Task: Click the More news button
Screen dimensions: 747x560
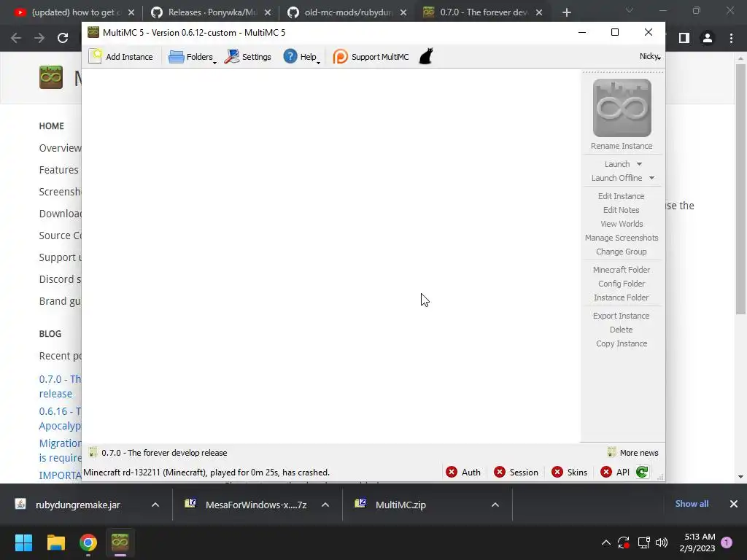Action: [x=633, y=453]
